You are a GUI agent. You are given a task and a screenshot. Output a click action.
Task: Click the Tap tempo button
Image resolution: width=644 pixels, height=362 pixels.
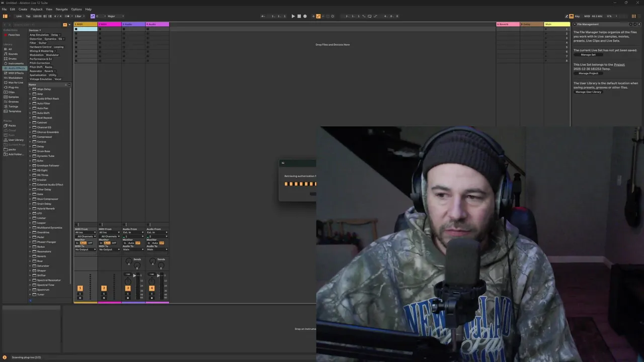click(28, 16)
